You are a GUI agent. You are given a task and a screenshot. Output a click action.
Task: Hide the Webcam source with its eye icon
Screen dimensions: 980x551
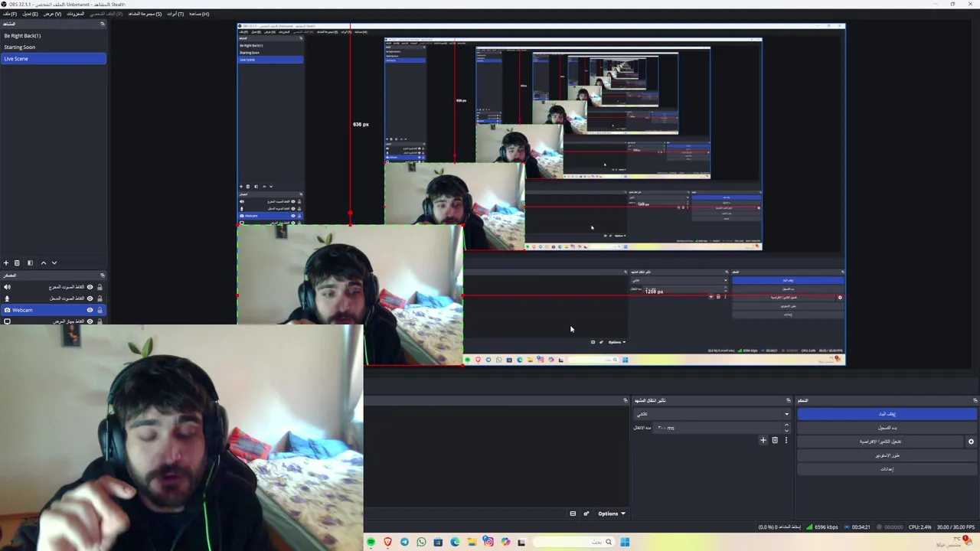tap(90, 310)
